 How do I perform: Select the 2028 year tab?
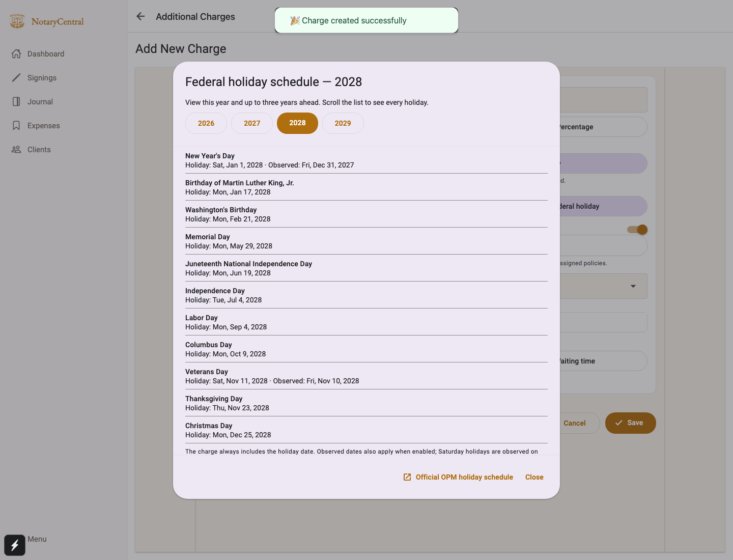297,123
